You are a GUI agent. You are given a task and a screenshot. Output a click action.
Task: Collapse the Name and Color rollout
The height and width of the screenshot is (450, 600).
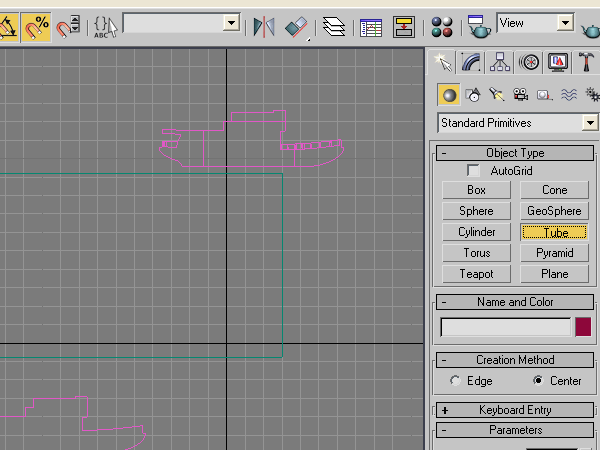point(515,302)
